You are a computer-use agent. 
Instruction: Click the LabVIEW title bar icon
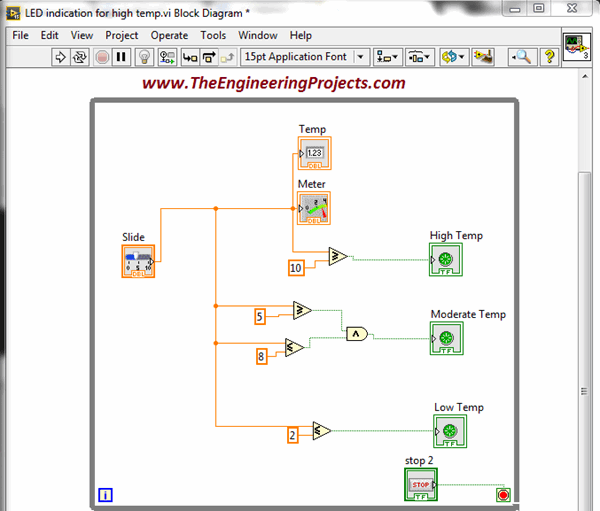click(13, 13)
